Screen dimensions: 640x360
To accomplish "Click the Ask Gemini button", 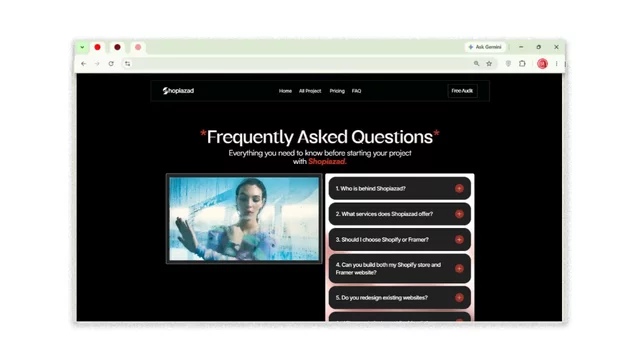I will coord(485,47).
